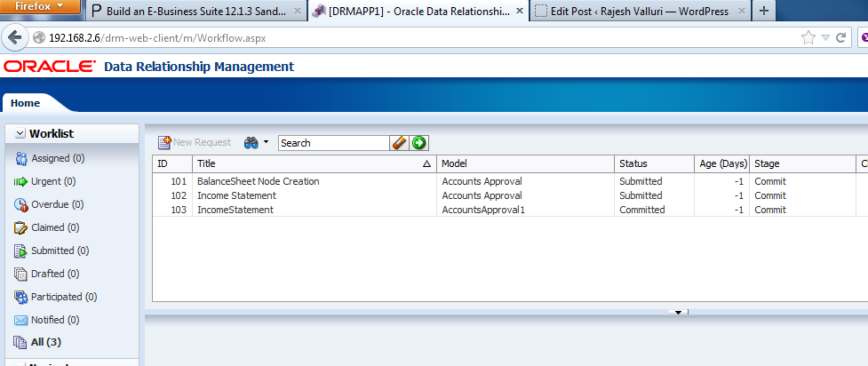Image resolution: width=868 pixels, height=366 pixels.
Task: Open the Participated (0) worklist link
Action: tap(64, 297)
